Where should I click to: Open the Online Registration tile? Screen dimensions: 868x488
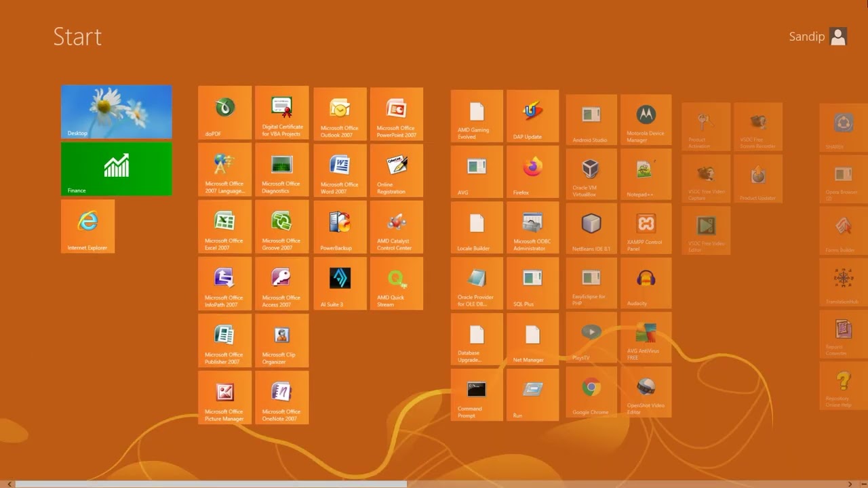397,171
